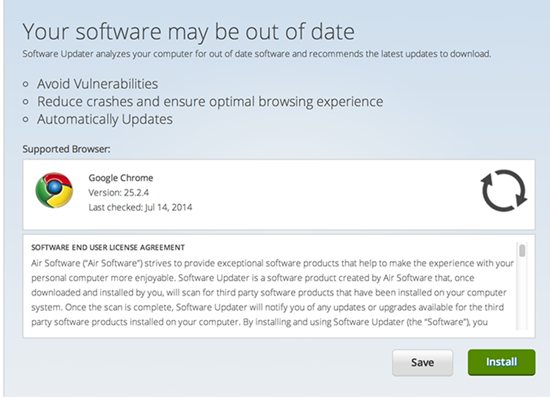Click the 'Your software may be out of date' heading
The width and height of the screenshot is (550, 397).
pyautogui.click(x=189, y=32)
